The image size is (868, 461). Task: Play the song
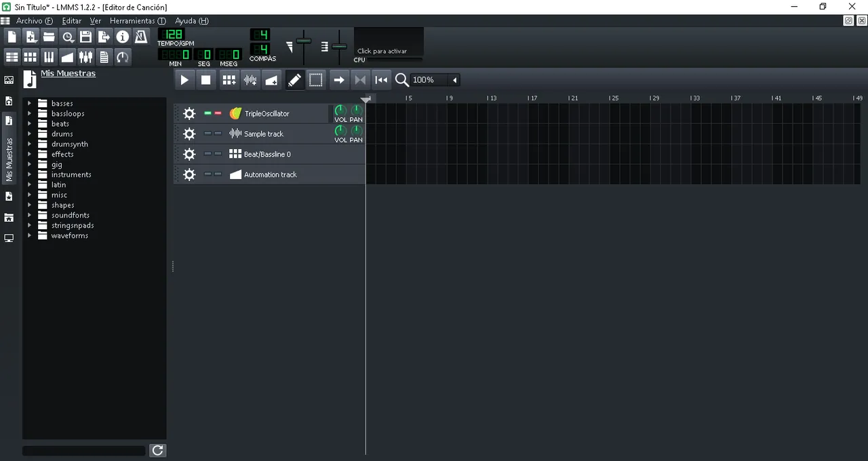tap(184, 80)
